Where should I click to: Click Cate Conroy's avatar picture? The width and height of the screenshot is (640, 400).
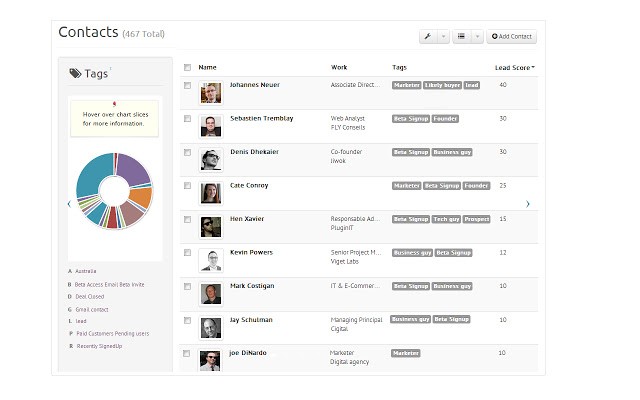click(x=210, y=193)
